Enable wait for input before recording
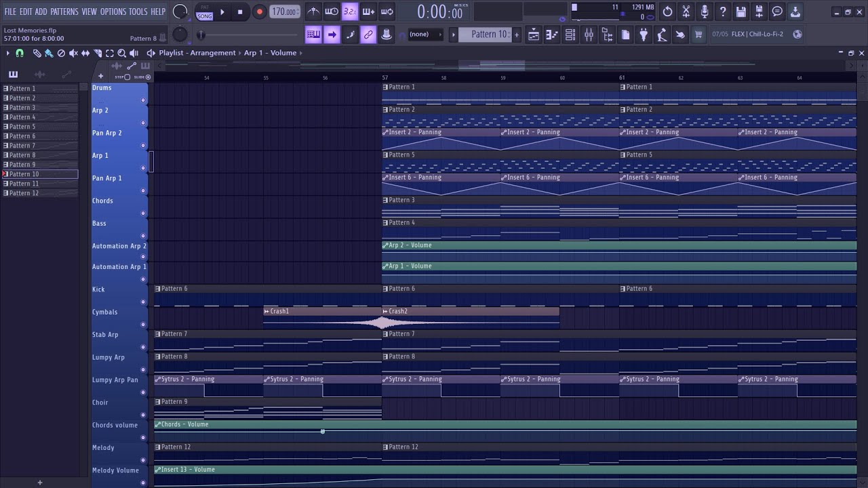Screen dimensions: 868x488 [332, 12]
